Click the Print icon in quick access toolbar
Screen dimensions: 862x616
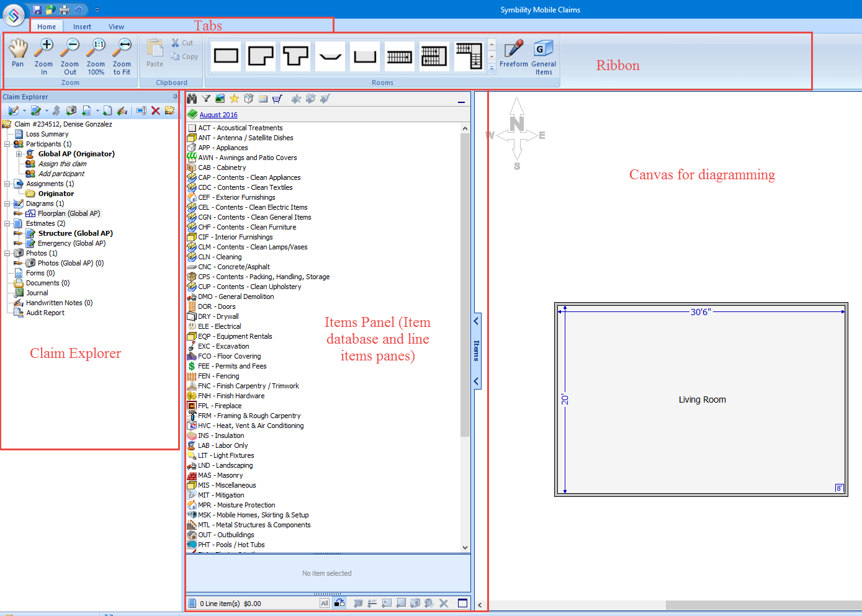(64, 10)
